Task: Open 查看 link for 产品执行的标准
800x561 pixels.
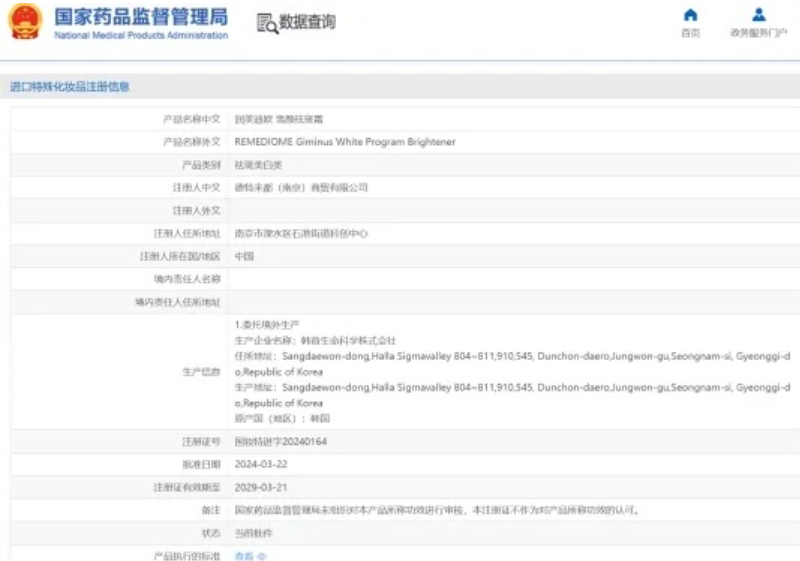Action: point(244,556)
